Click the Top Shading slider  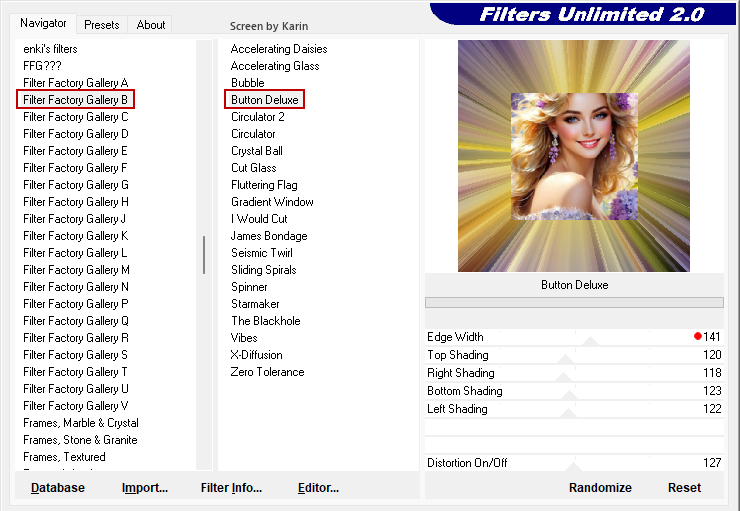pyautogui.click(x=566, y=356)
